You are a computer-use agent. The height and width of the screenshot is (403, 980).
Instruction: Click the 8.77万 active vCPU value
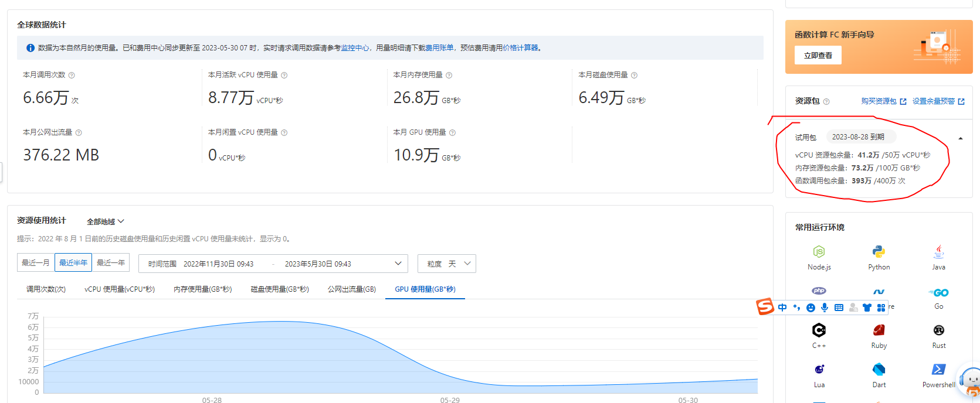click(231, 98)
